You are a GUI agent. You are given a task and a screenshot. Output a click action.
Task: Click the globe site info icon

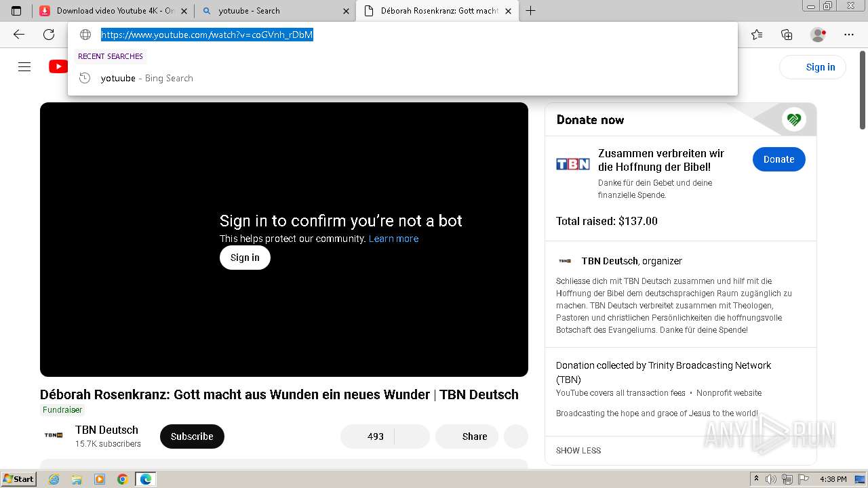tap(85, 35)
